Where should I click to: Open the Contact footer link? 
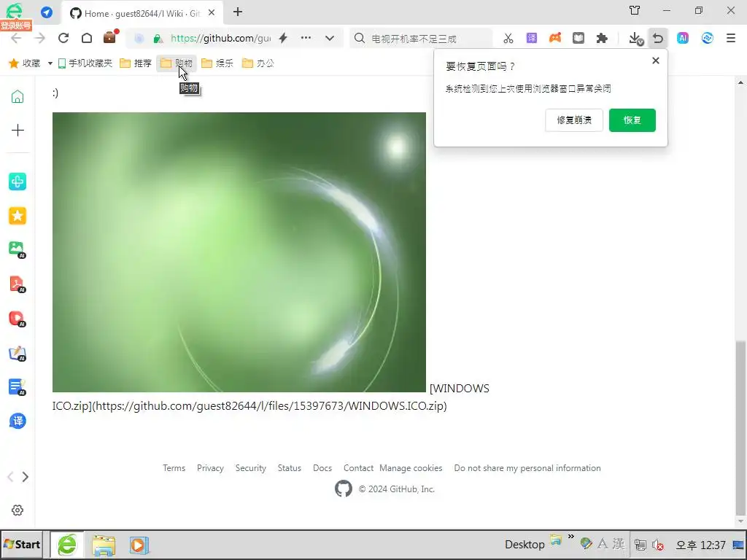click(358, 468)
